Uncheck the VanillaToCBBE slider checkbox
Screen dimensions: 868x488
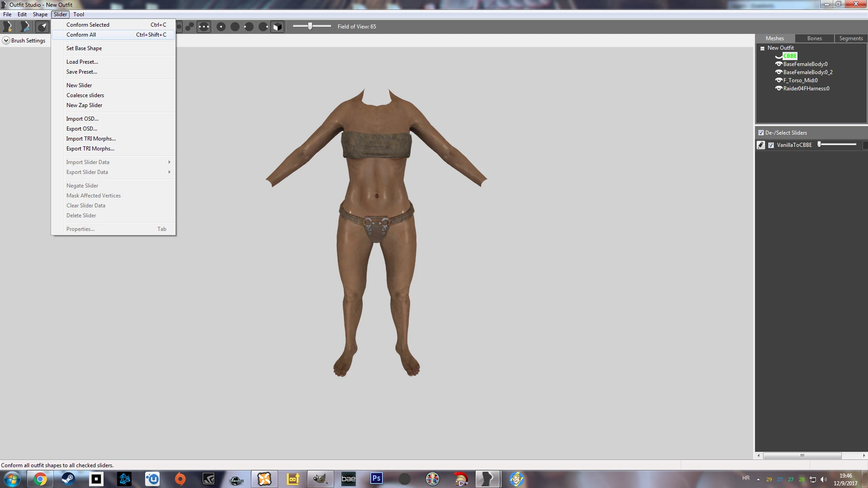coord(771,145)
